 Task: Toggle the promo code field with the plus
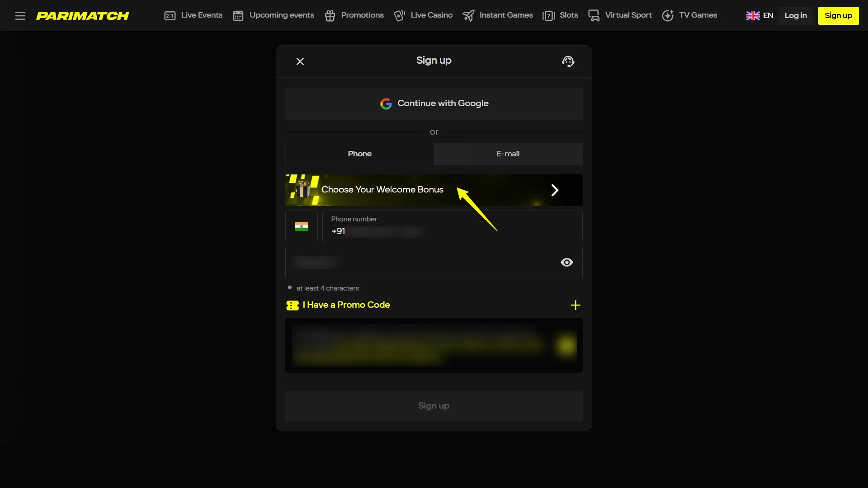point(575,305)
